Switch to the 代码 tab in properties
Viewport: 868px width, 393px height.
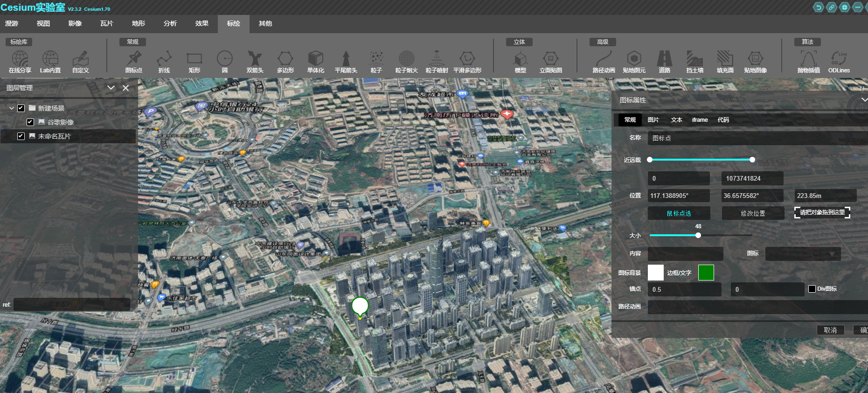pyautogui.click(x=723, y=120)
